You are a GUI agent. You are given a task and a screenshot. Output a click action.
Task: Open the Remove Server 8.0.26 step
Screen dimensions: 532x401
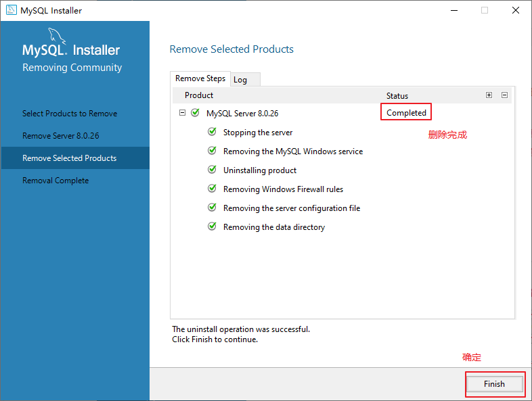(x=61, y=136)
